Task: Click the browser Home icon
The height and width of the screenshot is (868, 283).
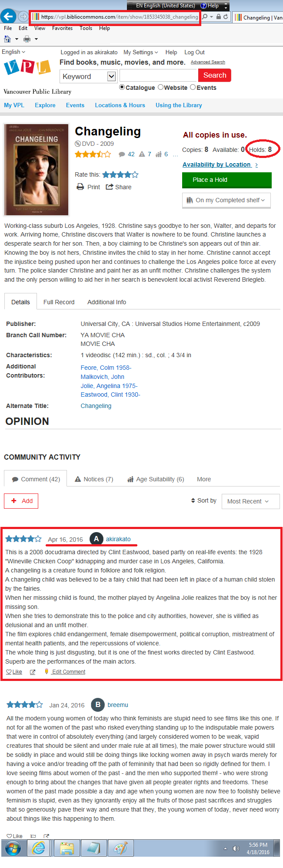Action: (x=7, y=39)
